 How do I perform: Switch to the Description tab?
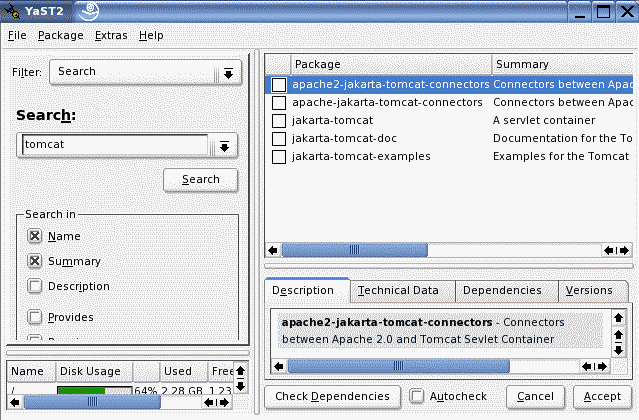(307, 290)
